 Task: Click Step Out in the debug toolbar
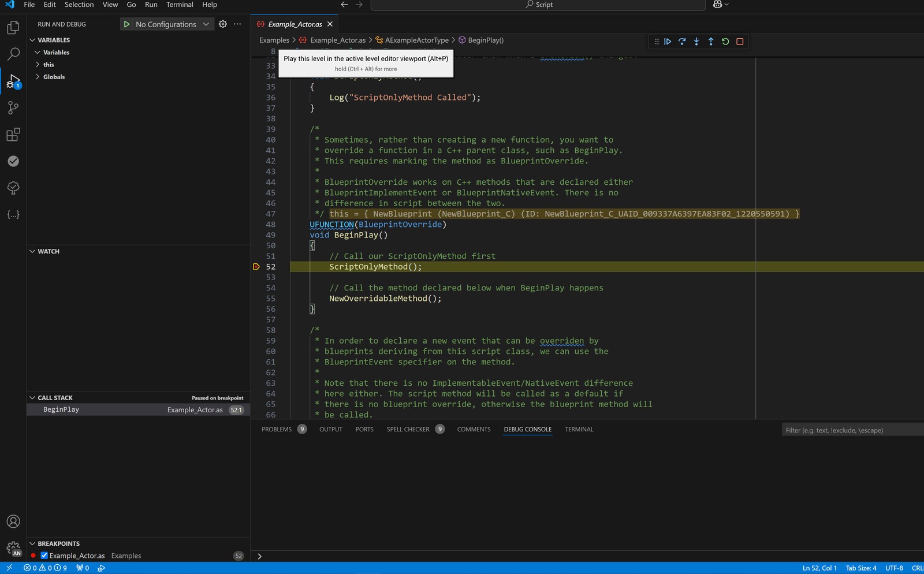pos(711,42)
